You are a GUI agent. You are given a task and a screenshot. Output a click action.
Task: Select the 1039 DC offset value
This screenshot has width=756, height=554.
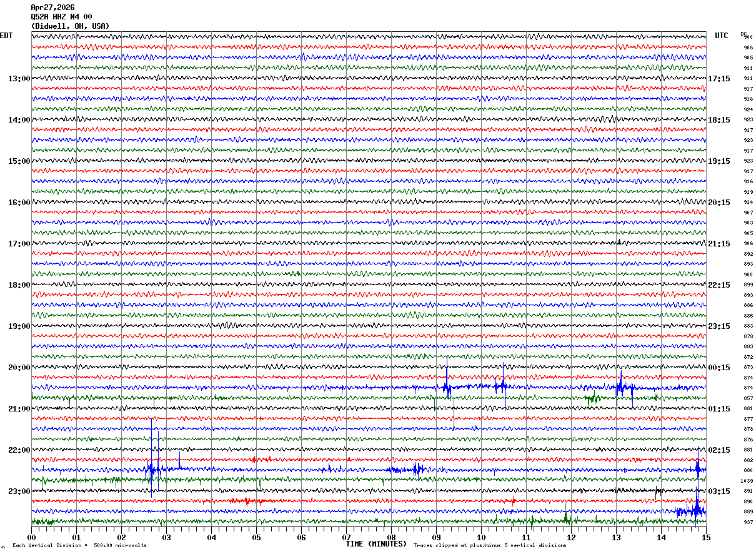tap(747, 481)
